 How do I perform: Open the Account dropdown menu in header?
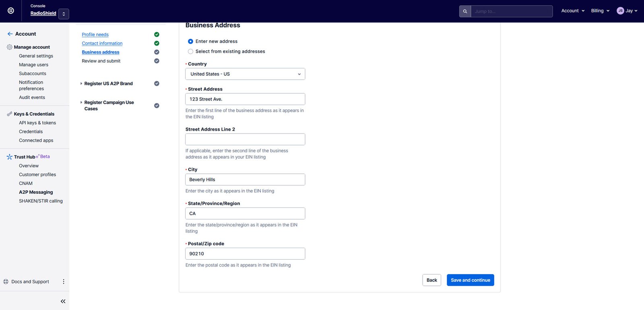(x=573, y=11)
